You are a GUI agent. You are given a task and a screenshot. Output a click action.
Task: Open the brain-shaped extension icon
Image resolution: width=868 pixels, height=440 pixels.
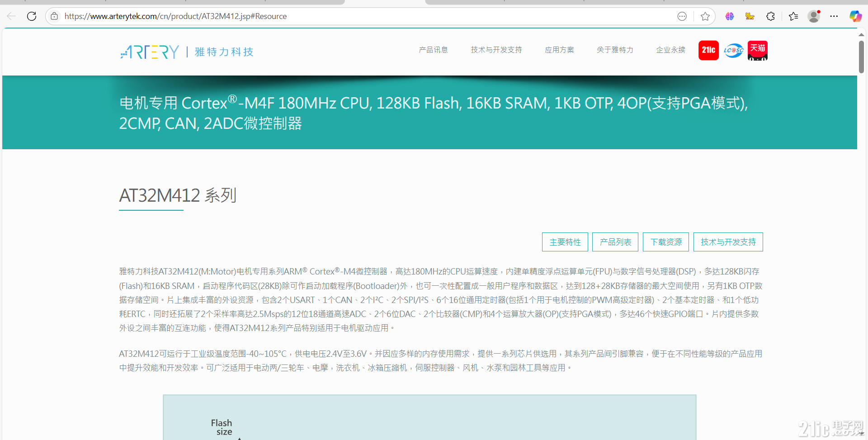[x=730, y=16]
